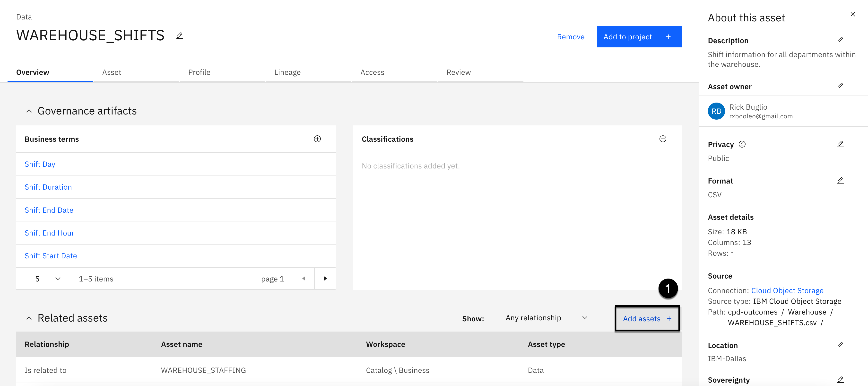Click the Add assets button
Screen dimensions: 868x386
click(647, 319)
